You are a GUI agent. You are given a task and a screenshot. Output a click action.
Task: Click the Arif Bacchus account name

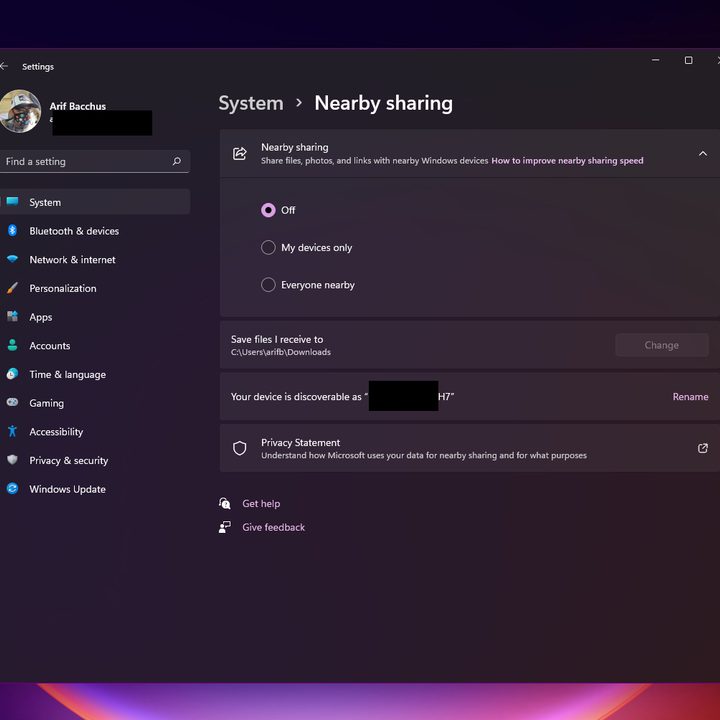coord(78,106)
